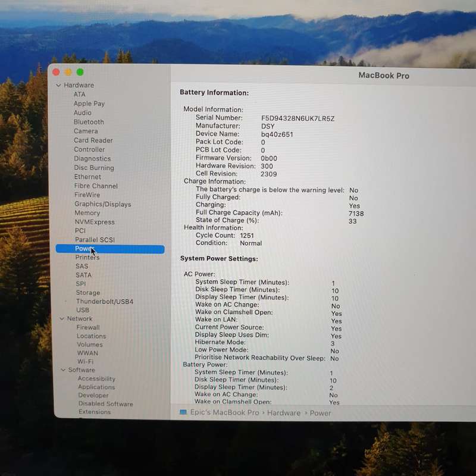
Task: Show Locations network info
Action: (92, 336)
